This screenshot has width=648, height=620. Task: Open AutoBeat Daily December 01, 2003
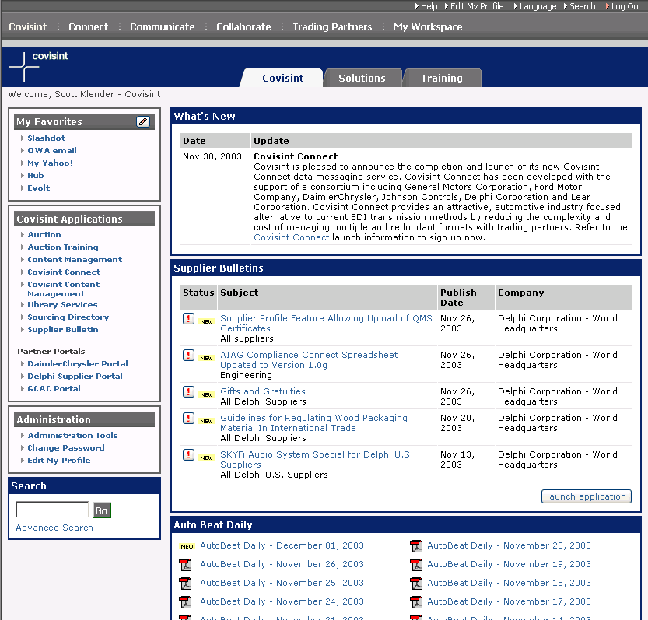(x=282, y=546)
